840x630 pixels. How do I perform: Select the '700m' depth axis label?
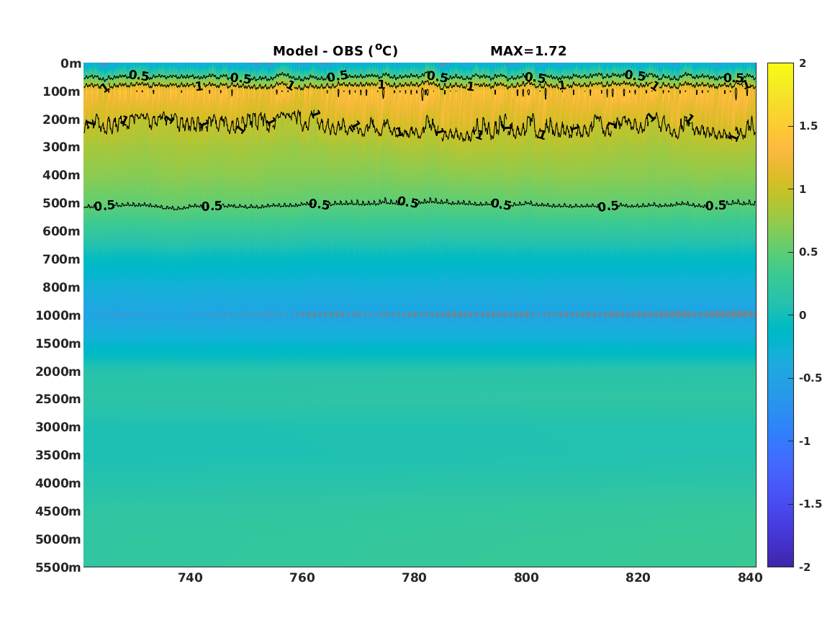(62, 259)
